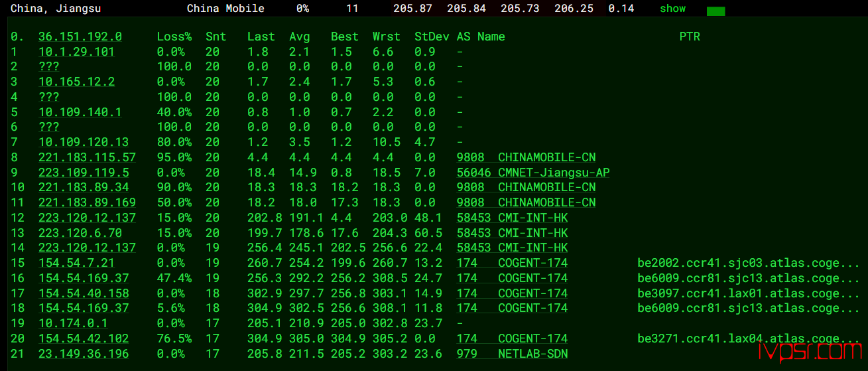Click the AS link 56046 CMNET-Jiangsu-AP

[x=533, y=173]
